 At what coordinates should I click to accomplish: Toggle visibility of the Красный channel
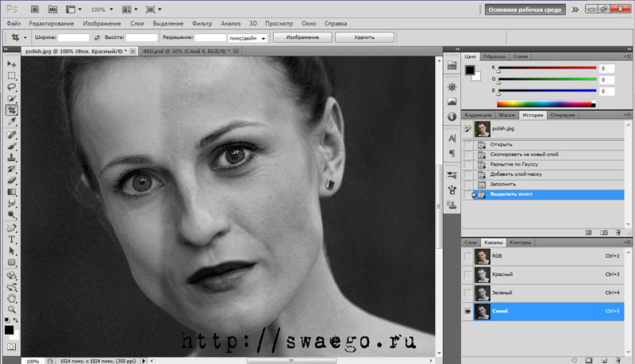coord(468,275)
